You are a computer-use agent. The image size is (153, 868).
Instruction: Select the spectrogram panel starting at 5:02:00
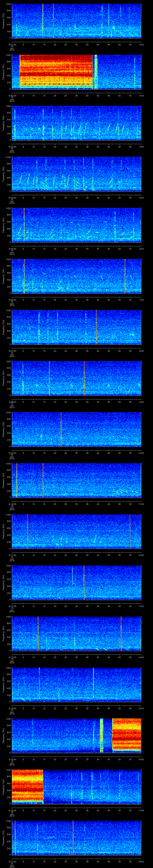[x=76, y=72]
